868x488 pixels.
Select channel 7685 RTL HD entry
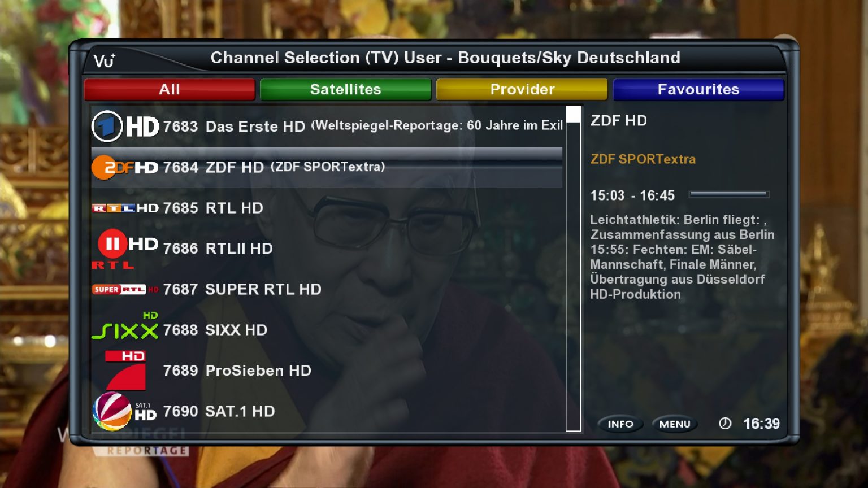pyautogui.click(x=327, y=208)
